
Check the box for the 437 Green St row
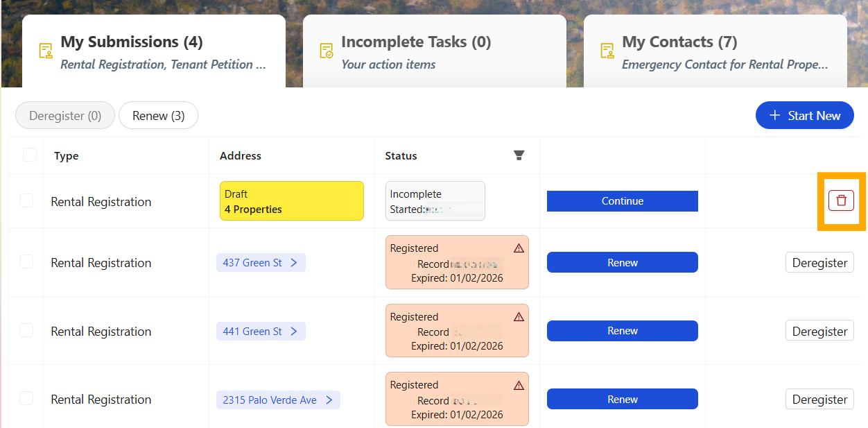26,262
